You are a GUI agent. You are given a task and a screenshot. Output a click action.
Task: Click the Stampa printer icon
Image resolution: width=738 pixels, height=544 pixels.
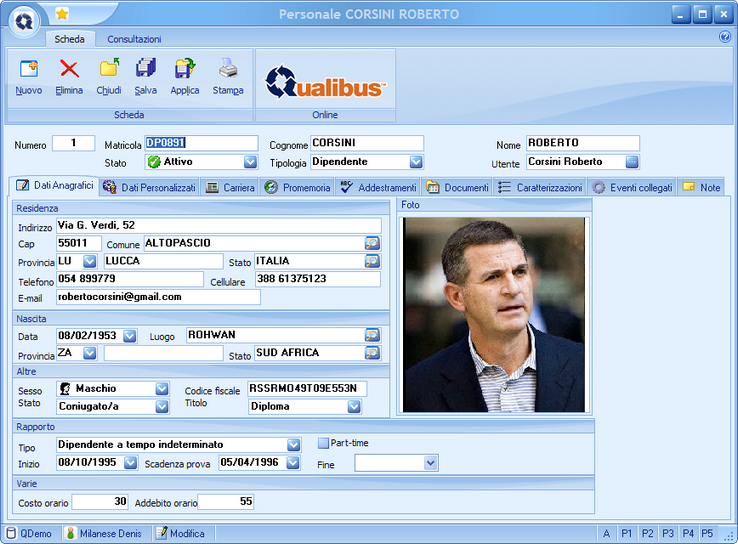click(x=228, y=70)
